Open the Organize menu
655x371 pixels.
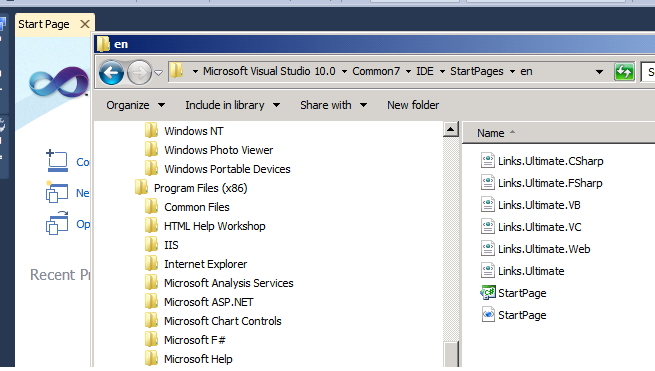(x=135, y=105)
